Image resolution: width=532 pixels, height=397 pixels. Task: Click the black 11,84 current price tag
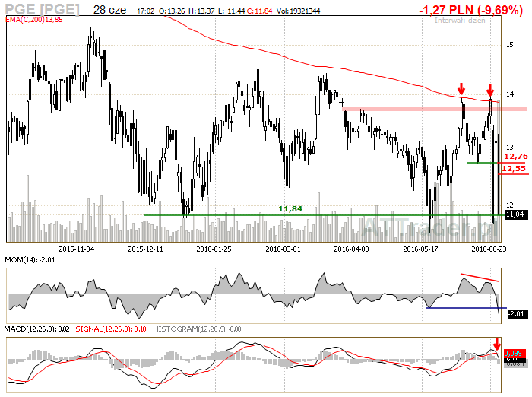517,214
